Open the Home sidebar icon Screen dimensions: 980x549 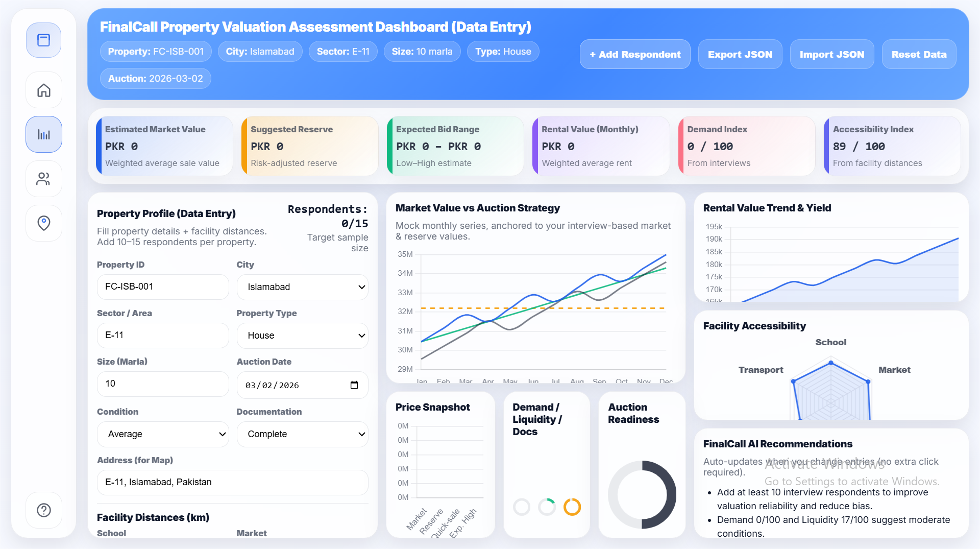pos(44,90)
